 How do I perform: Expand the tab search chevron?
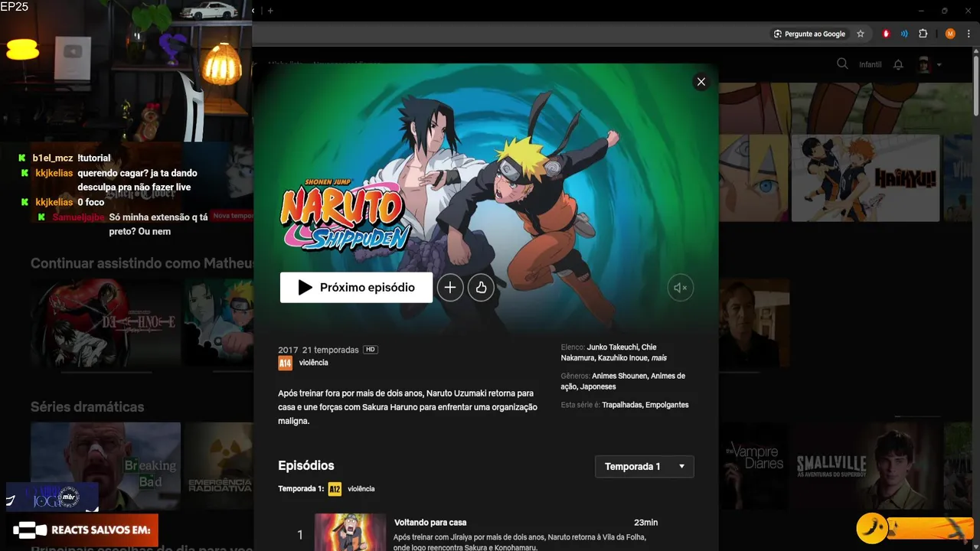[x=253, y=11]
